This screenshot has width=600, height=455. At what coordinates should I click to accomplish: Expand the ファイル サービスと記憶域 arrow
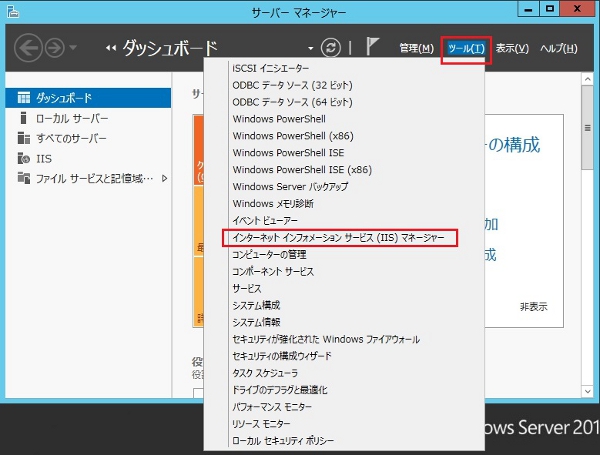click(x=165, y=178)
